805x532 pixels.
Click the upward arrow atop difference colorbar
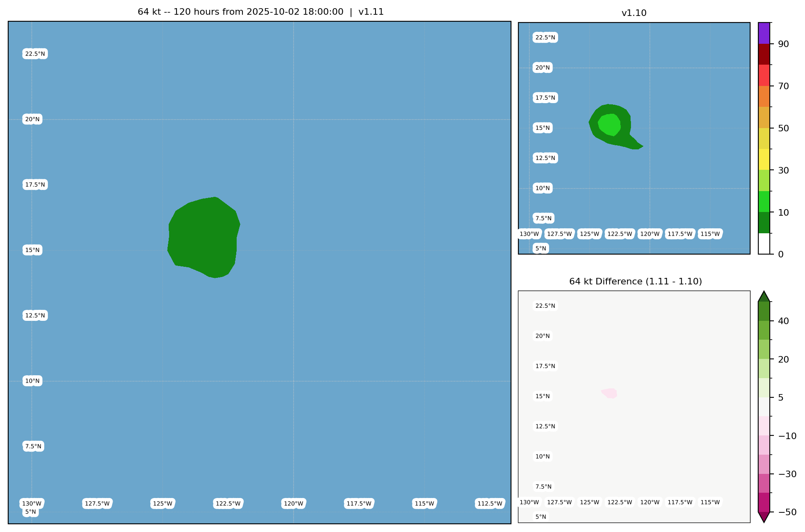(x=764, y=297)
